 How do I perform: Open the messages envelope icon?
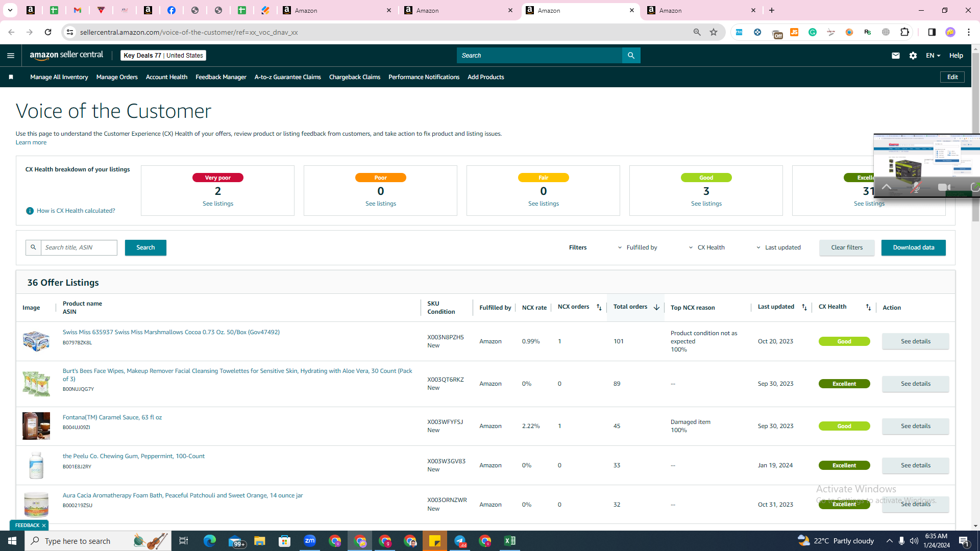(x=895, y=56)
